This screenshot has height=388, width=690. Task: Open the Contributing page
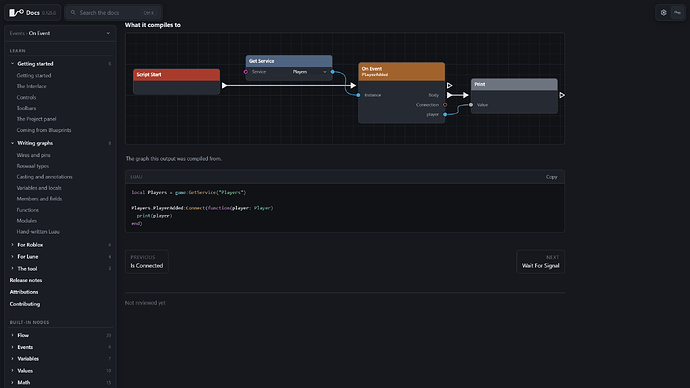pyautogui.click(x=25, y=304)
